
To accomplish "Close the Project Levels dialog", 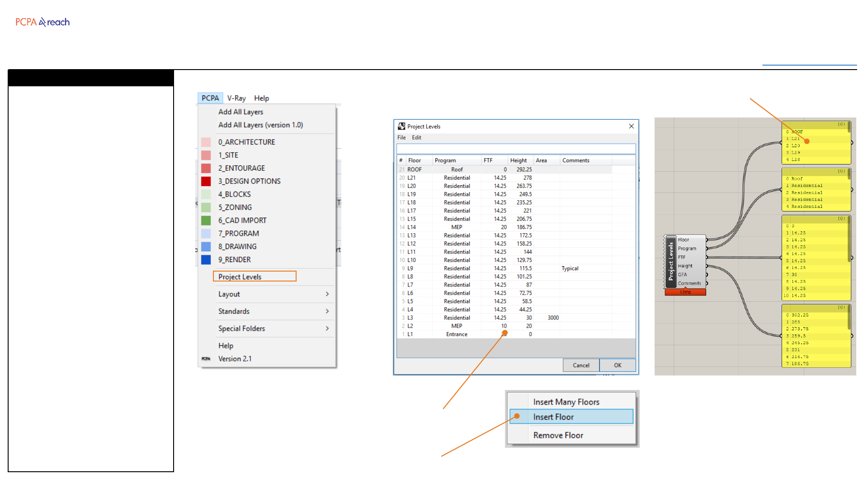I will coord(631,127).
